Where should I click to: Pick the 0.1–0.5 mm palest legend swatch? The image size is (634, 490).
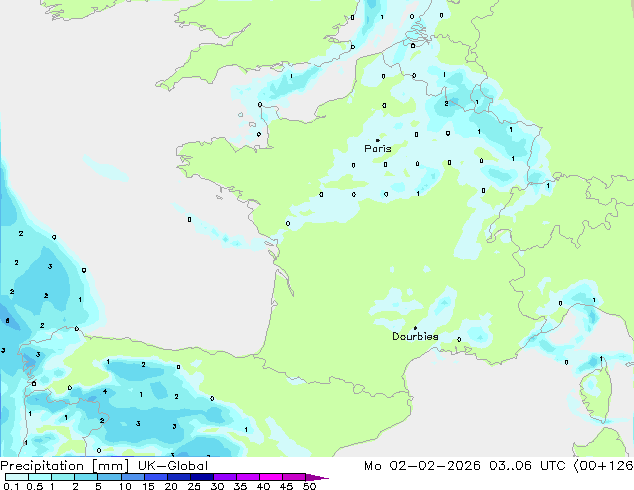17,477
